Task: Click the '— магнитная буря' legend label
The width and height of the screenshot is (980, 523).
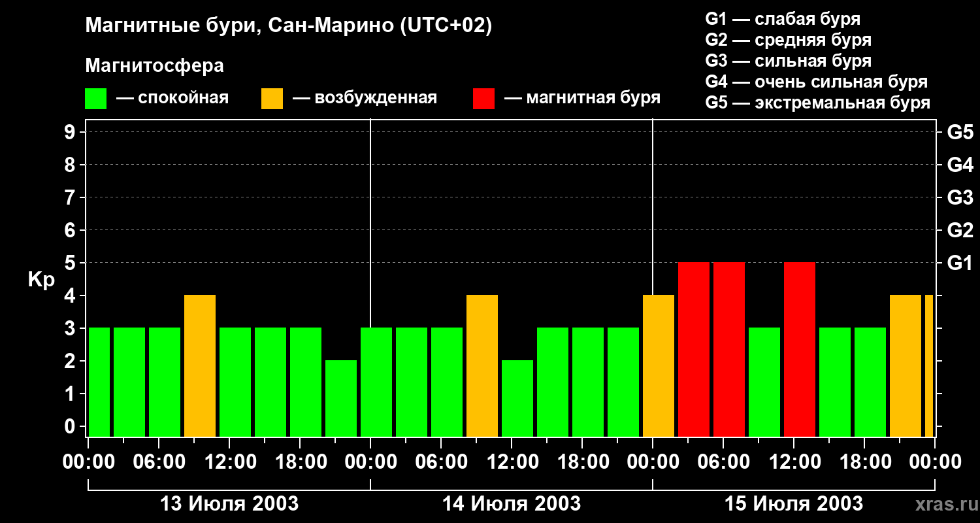Action: 583,98
